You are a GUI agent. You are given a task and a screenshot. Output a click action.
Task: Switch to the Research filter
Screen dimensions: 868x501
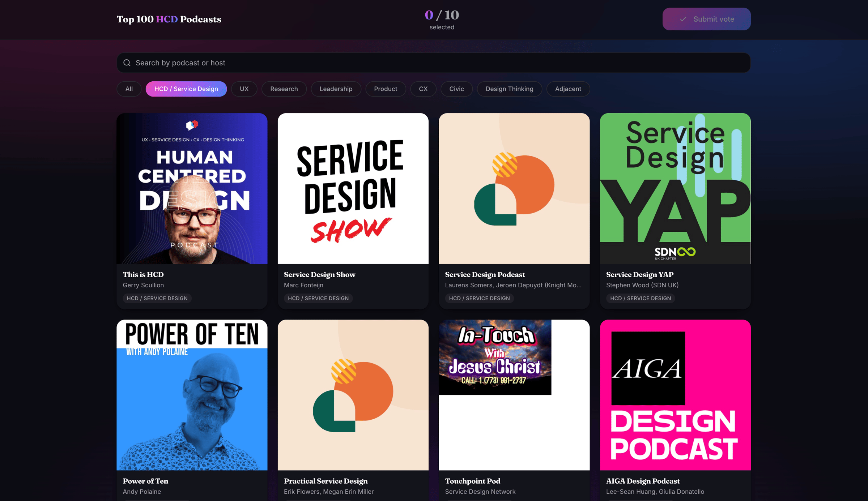pyautogui.click(x=284, y=89)
